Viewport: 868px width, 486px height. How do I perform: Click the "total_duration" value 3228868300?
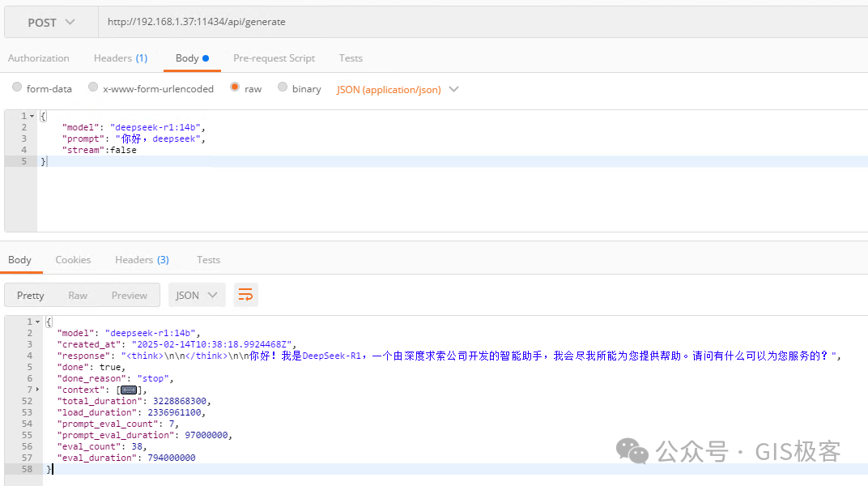point(180,401)
